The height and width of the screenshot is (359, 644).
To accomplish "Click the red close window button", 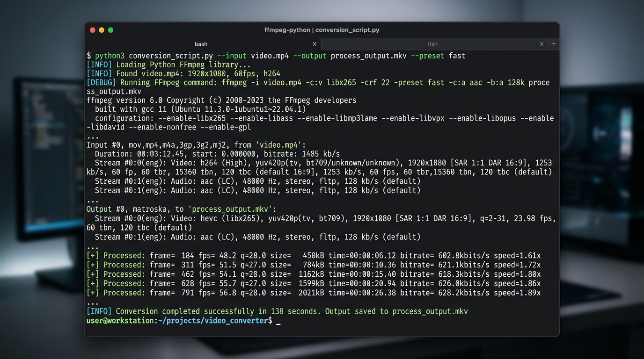I will 93,30.
